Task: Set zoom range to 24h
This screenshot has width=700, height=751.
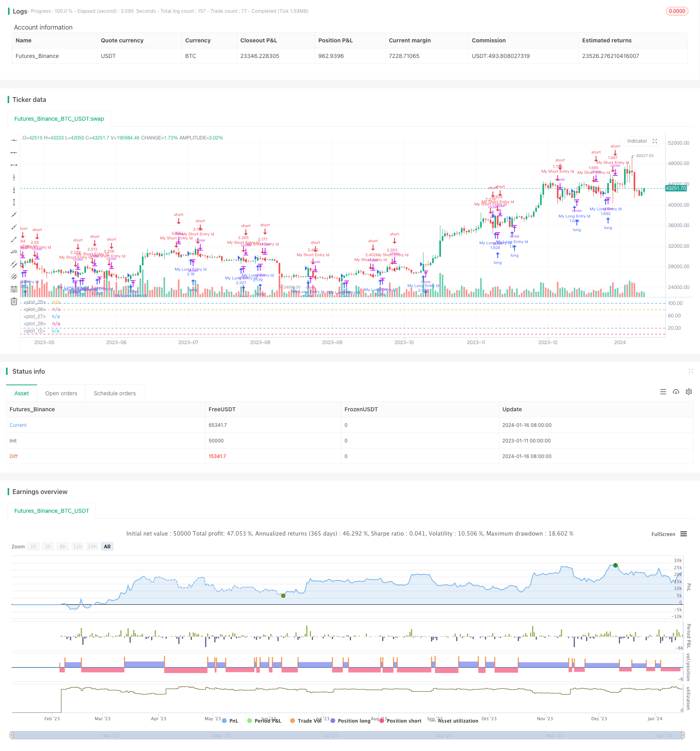Action: pyautogui.click(x=92, y=546)
